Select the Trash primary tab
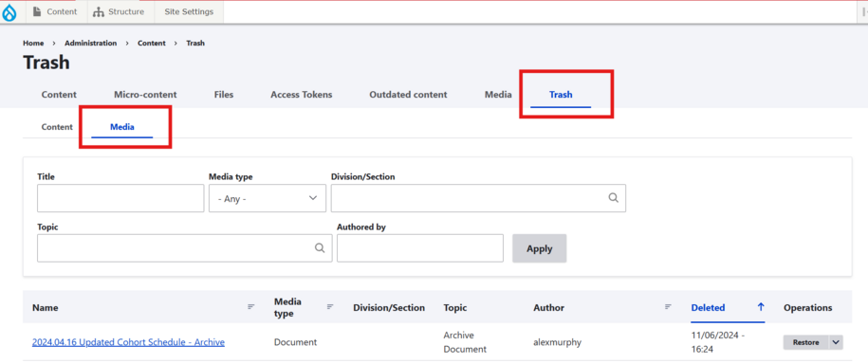This screenshot has height=363, width=868. click(x=561, y=95)
